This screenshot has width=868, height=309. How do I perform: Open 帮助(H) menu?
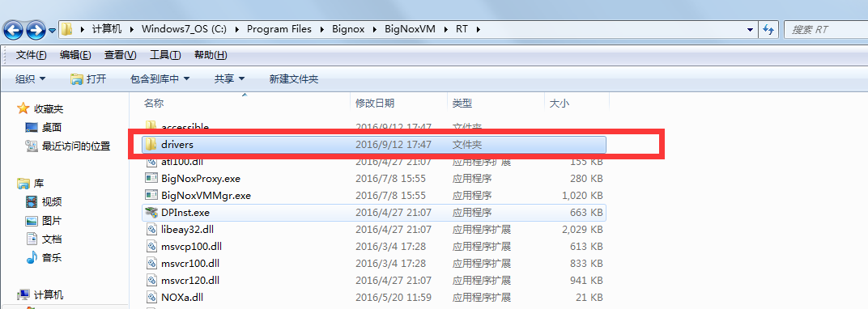tap(211, 55)
